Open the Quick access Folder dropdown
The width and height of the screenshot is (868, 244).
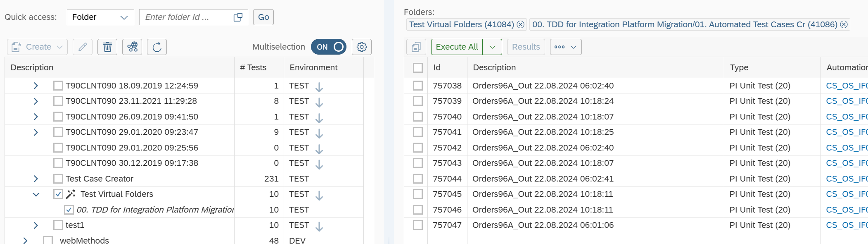pos(100,17)
